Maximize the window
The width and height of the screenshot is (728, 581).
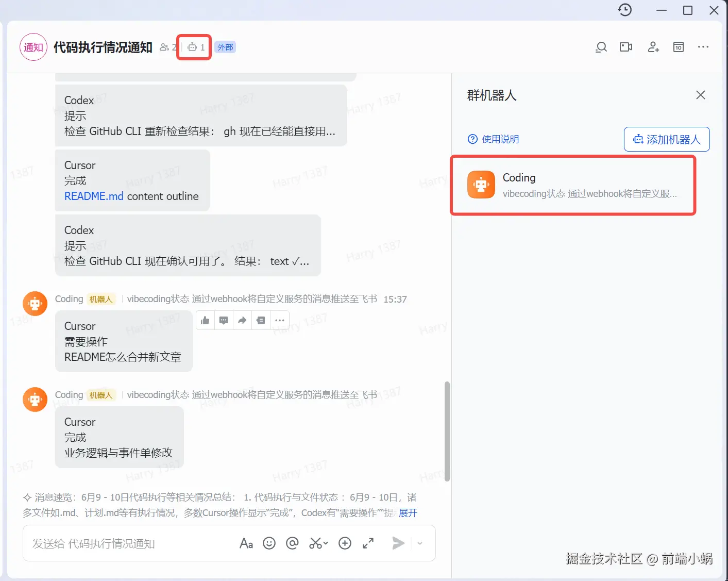(688, 10)
